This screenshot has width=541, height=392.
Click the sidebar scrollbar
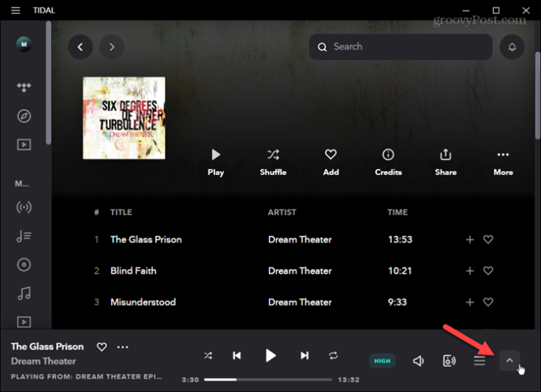click(49, 83)
